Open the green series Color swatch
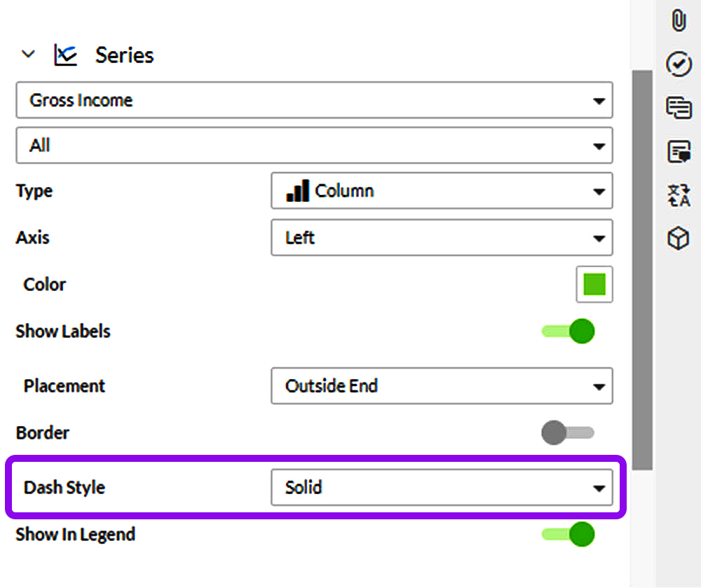This screenshot has height=588, width=701. pyautogui.click(x=594, y=285)
